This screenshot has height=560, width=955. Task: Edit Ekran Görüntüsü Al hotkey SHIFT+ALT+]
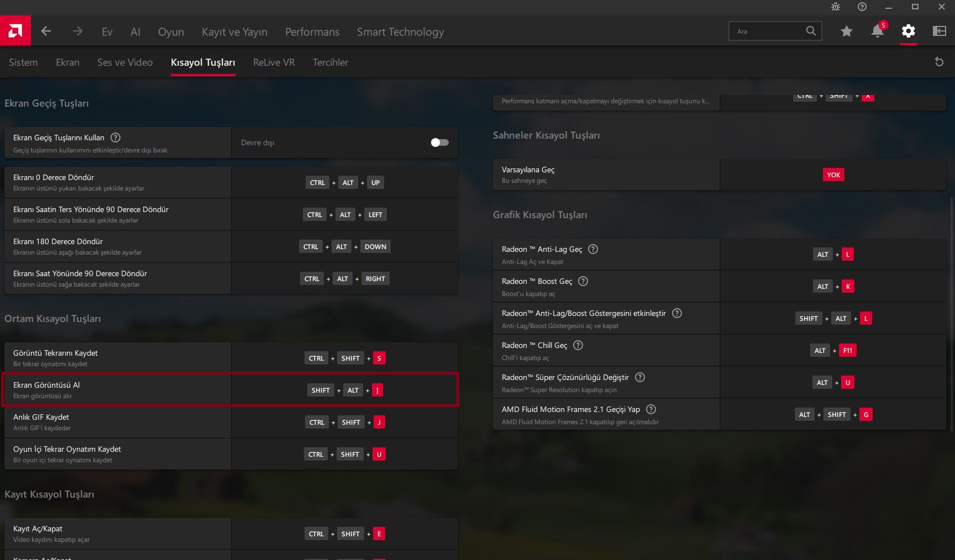pos(344,390)
